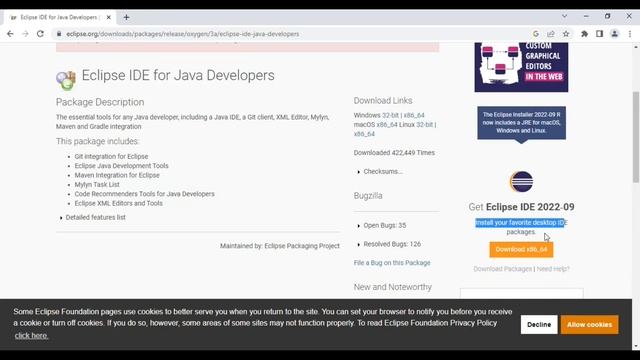The width and height of the screenshot is (640, 360).
Task: Reload the page with the refresh icon
Action: coord(40,34)
